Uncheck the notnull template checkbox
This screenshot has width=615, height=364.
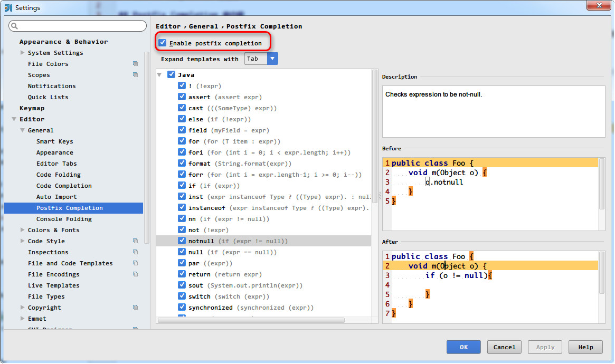click(x=182, y=241)
